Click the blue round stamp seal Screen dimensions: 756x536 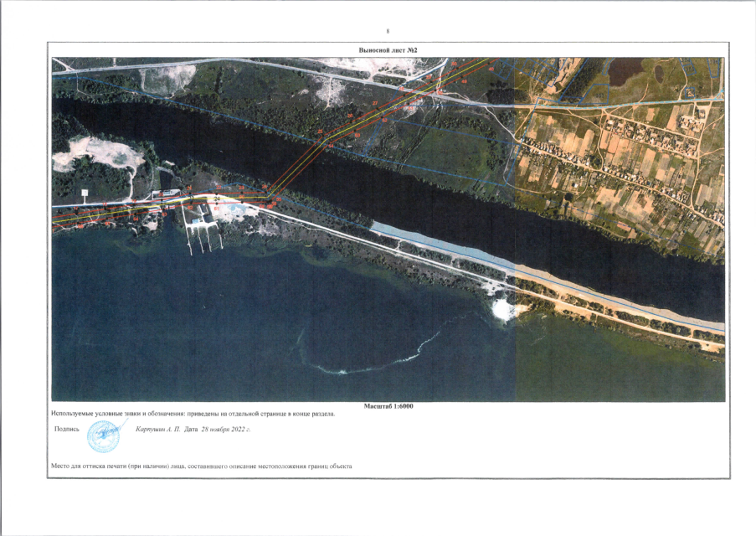click(x=103, y=436)
